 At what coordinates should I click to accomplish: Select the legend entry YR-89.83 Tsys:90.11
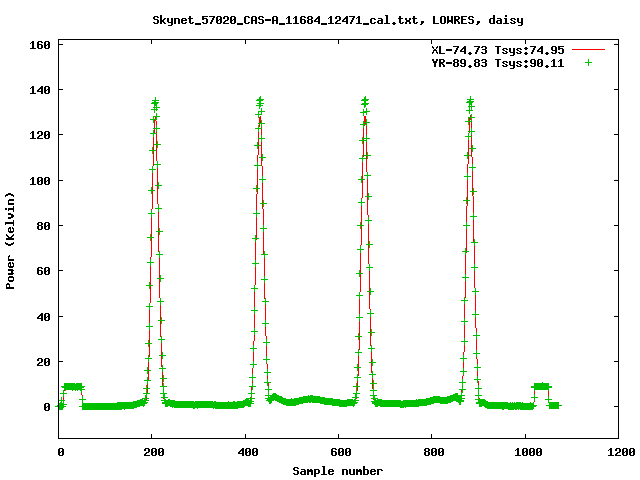pos(498,63)
